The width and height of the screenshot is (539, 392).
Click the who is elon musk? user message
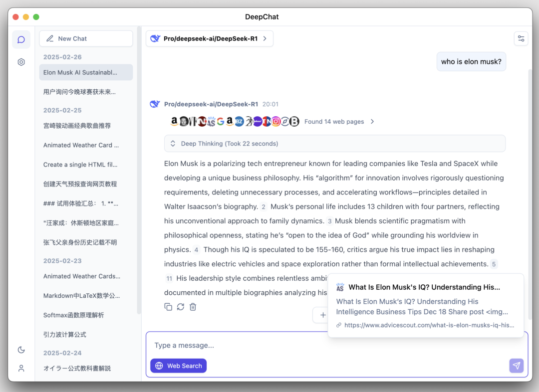tap(471, 62)
